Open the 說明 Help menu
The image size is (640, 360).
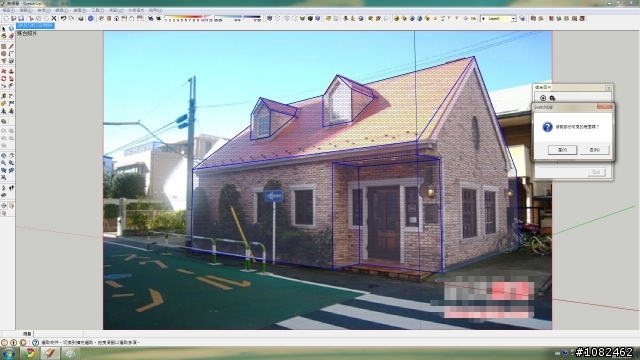[156, 10]
